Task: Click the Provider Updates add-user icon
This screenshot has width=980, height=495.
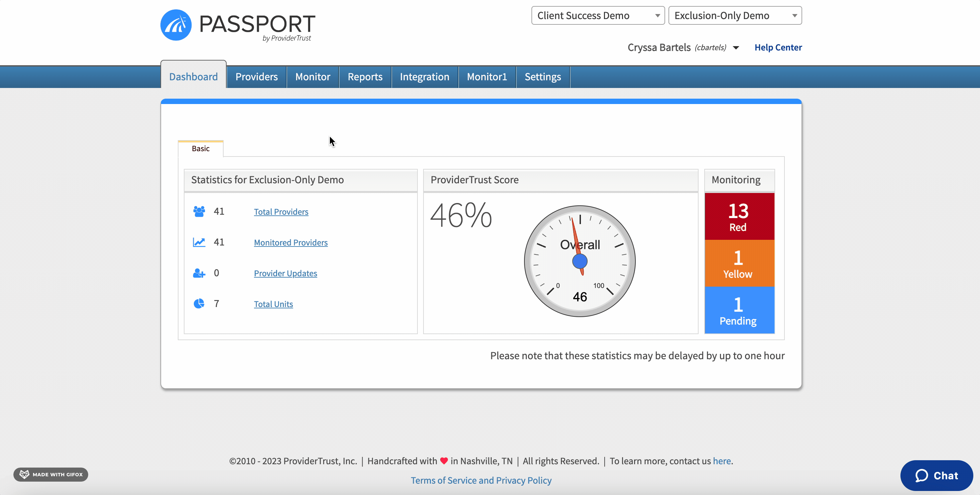Action: point(199,273)
